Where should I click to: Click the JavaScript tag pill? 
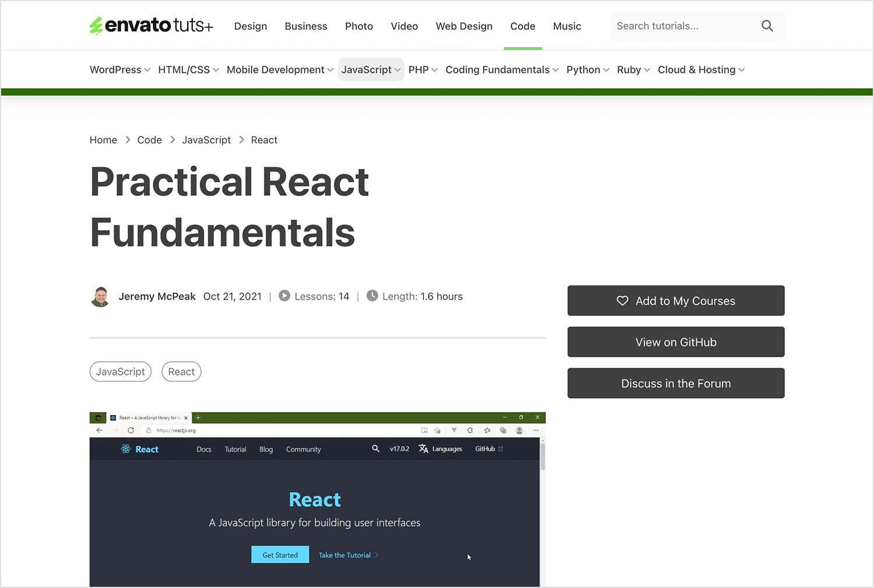121,372
